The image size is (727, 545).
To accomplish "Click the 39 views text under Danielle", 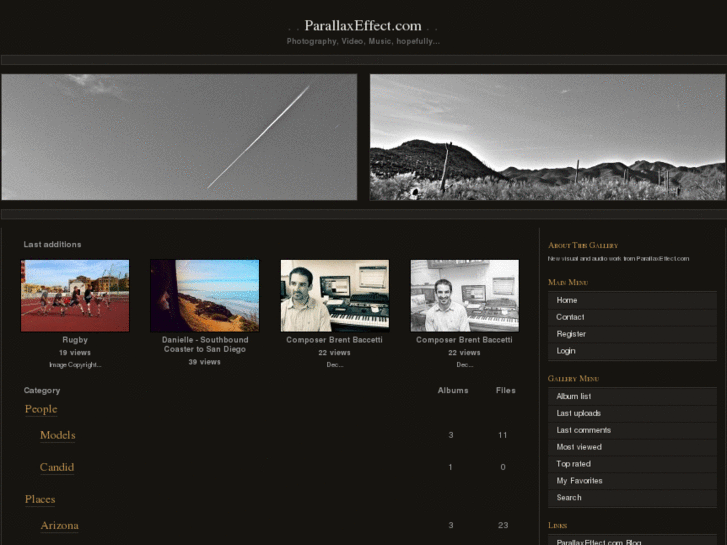I will tap(204, 362).
